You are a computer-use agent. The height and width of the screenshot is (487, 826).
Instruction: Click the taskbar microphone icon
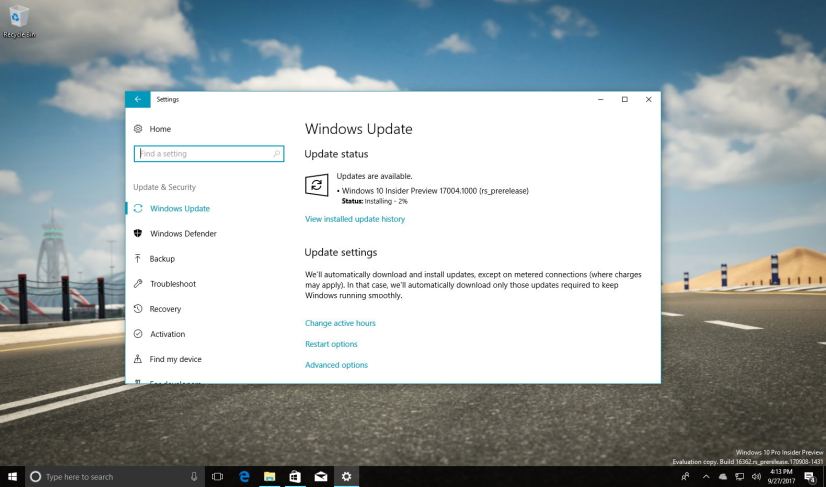194,476
